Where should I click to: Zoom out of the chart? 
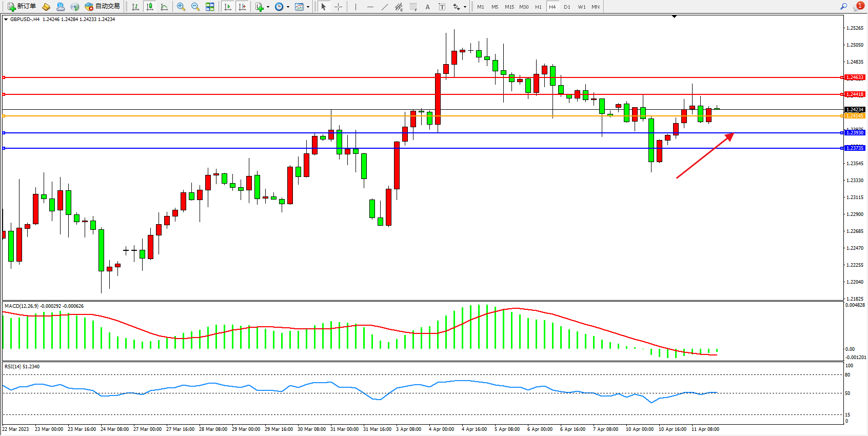pos(195,7)
